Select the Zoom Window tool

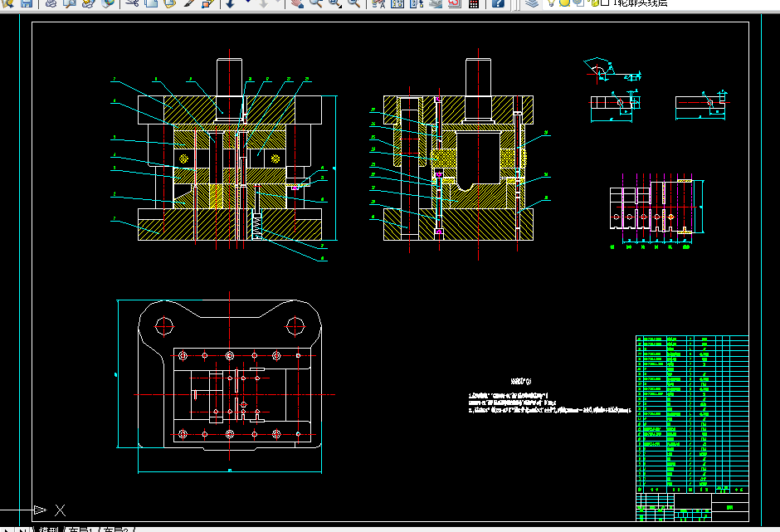pos(334,3)
